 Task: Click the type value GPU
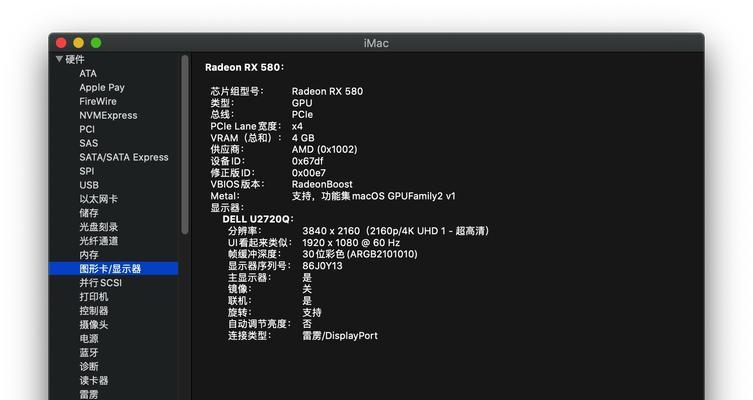tap(302, 103)
